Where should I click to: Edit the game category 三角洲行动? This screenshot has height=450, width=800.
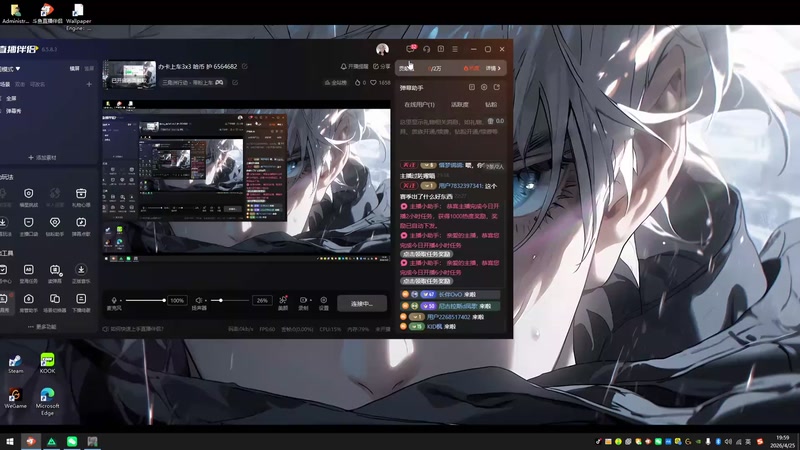pos(235,82)
